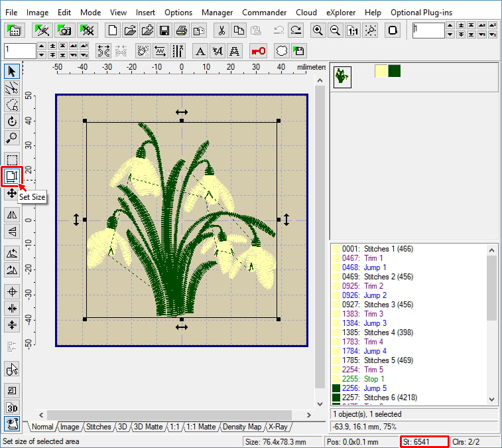This screenshot has height=448, width=502.
Task: Switch to the 3D Matte tab
Action: coord(148,427)
